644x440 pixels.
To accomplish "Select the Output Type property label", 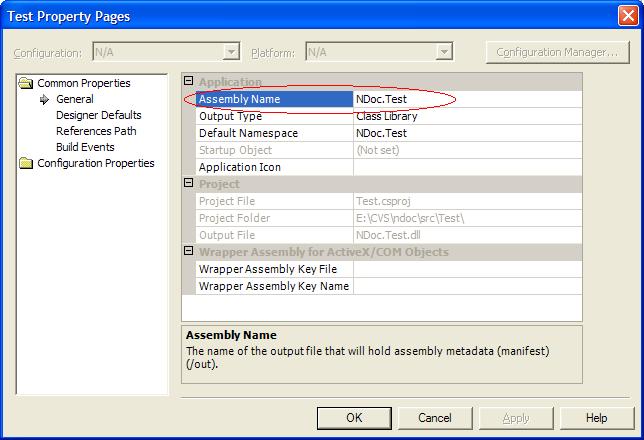I will point(230,116).
